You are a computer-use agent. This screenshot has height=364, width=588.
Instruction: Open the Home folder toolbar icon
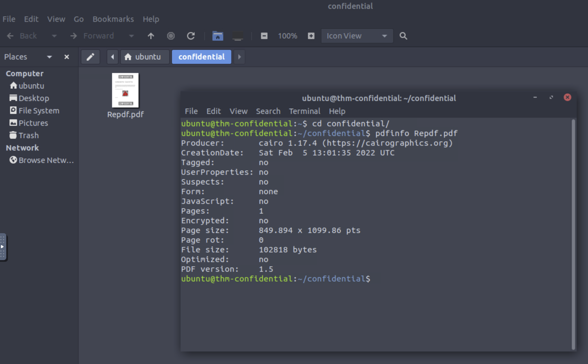point(218,36)
